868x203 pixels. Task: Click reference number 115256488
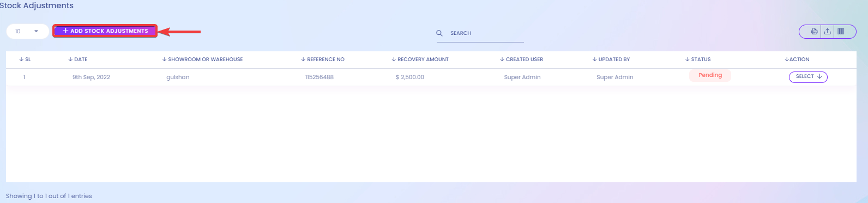coord(320,77)
